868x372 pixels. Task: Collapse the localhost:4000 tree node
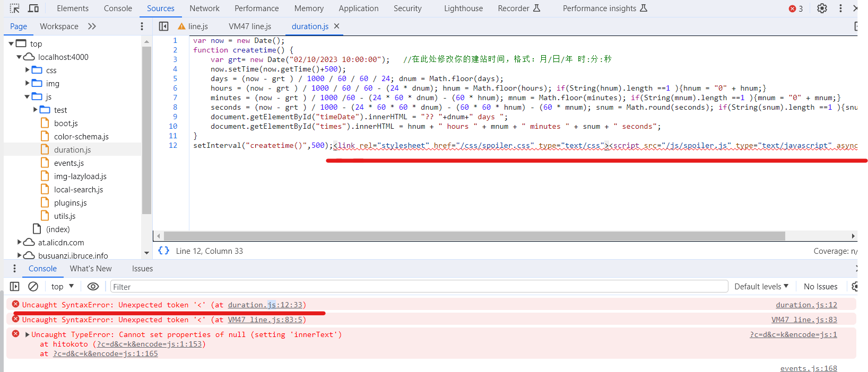tap(19, 57)
